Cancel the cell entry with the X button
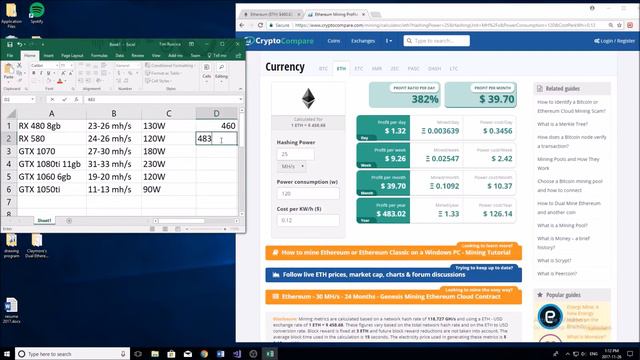This screenshot has height=360, width=640. pos(52,99)
